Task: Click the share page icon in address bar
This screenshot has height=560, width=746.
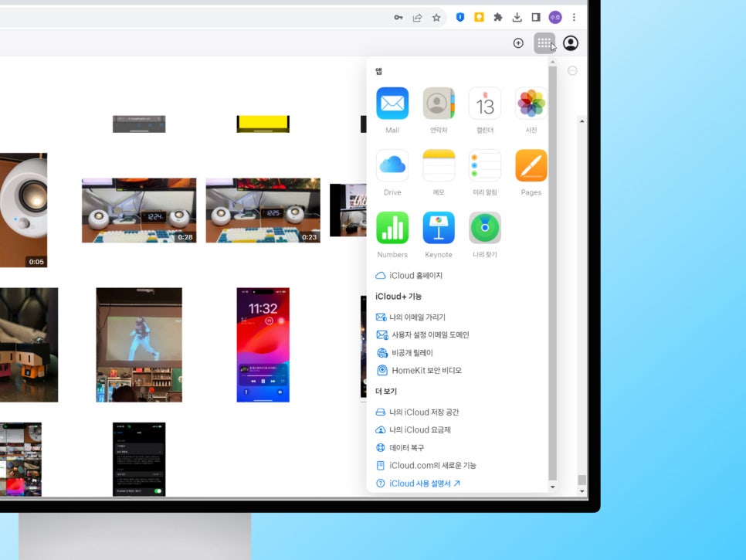Action: (x=417, y=18)
